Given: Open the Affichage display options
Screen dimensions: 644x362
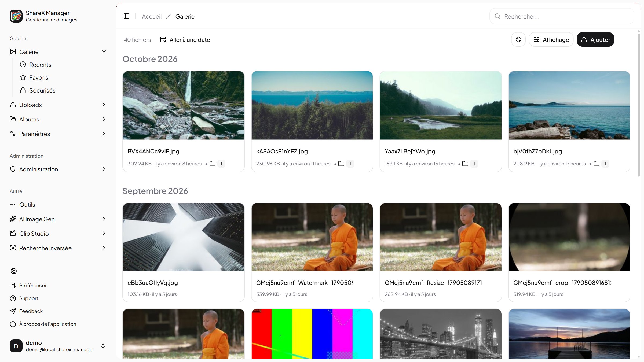Looking at the screenshot, I should click(551, 39).
